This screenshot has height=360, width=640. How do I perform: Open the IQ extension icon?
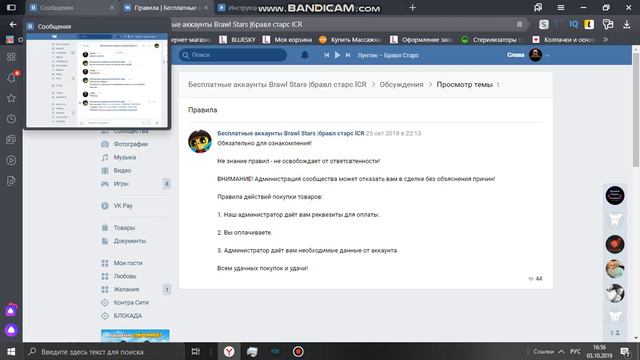[573, 24]
